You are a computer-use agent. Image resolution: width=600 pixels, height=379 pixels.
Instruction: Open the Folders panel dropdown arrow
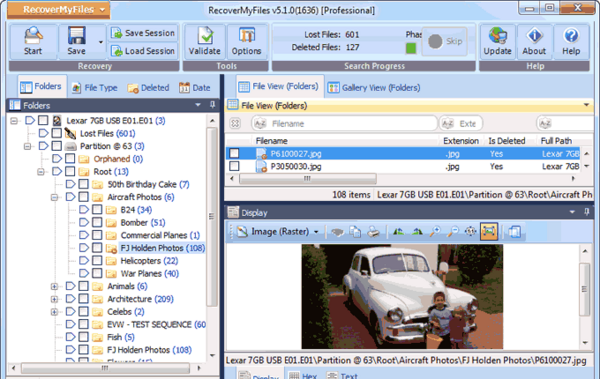[198, 105]
